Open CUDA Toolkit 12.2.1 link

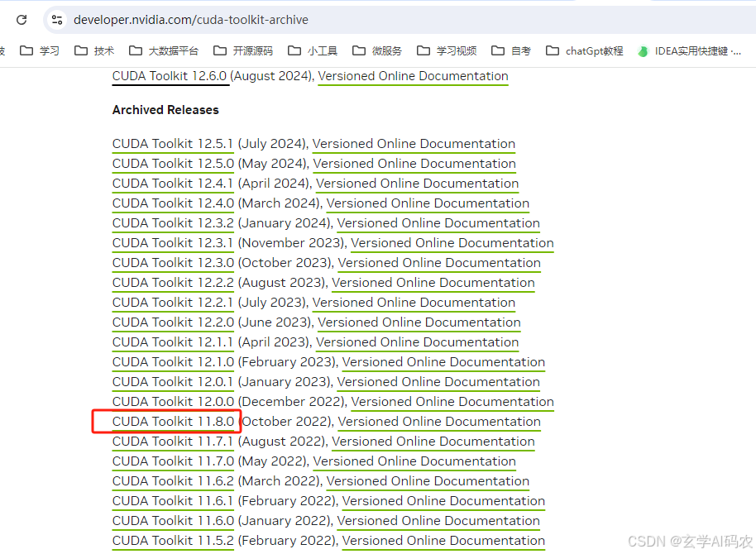(173, 303)
